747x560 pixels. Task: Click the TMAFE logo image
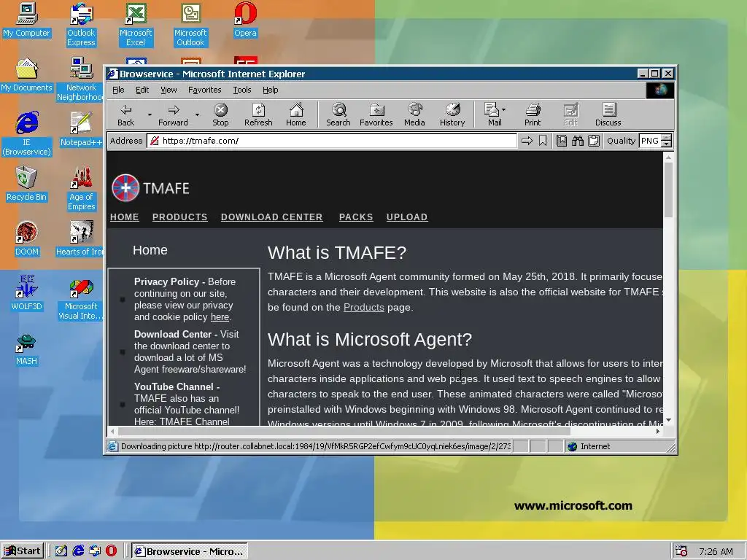pos(150,188)
